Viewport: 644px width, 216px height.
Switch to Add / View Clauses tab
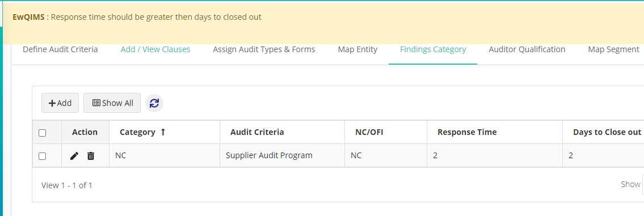tap(155, 49)
